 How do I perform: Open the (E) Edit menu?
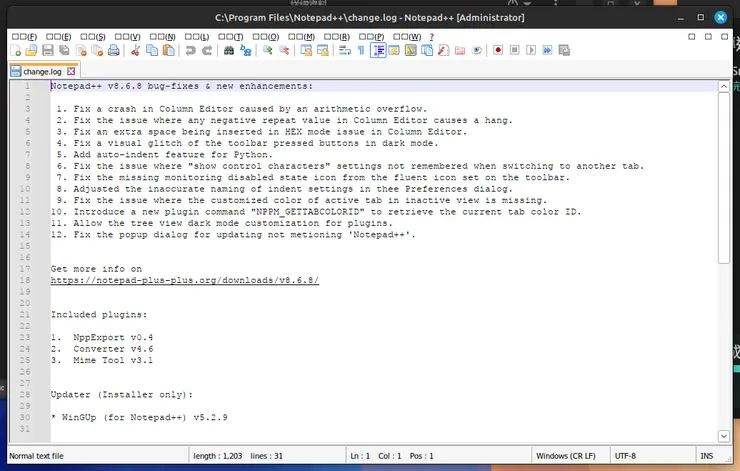point(59,37)
